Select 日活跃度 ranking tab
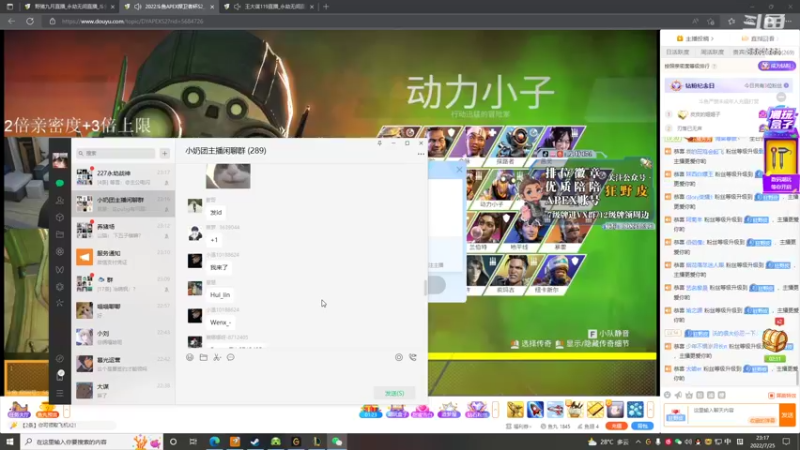 pyautogui.click(x=677, y=52)
